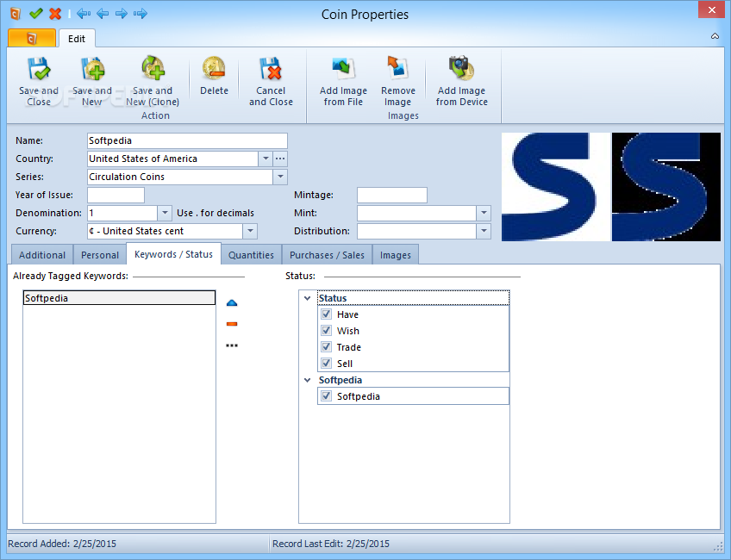Select the Keywords / Status tab
The width and height of the screenshot is (731, 560).
pos(173,254)
